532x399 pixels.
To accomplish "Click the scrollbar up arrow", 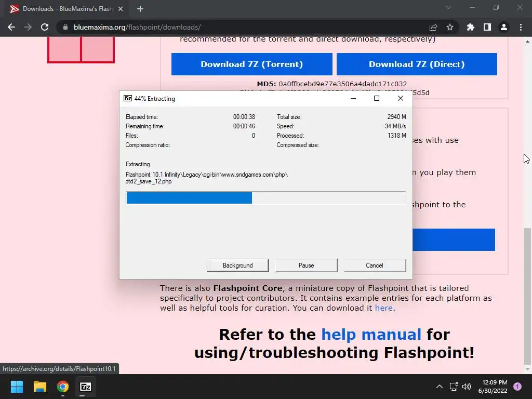I will (x=527, y=42).
